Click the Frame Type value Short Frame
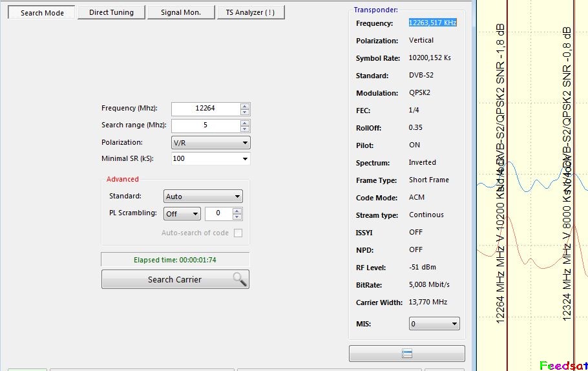This screenshot has width=588, height=371. (x=428, y=180)
